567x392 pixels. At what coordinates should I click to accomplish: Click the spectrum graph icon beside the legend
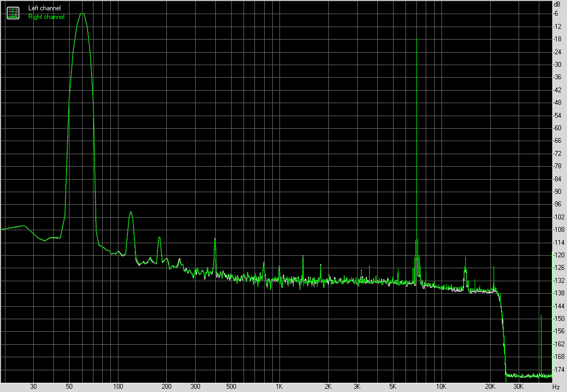[13, 13]
